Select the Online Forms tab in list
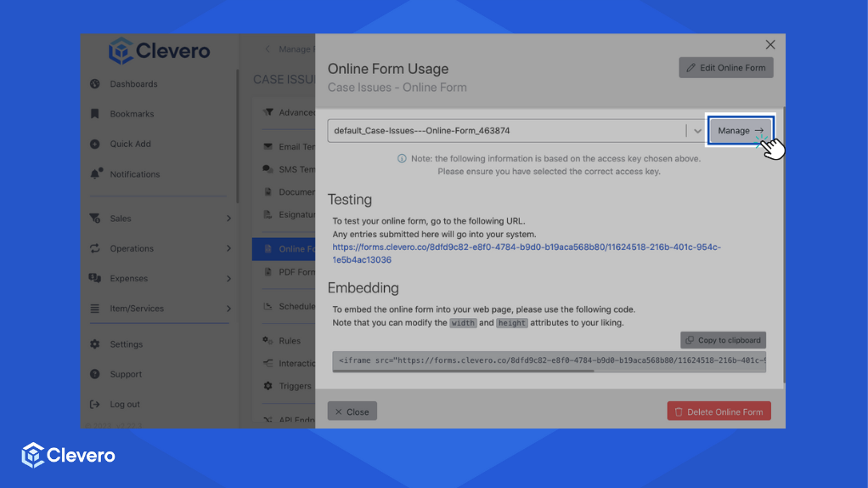This screenshot has height=488, width=868. point(284,249)
